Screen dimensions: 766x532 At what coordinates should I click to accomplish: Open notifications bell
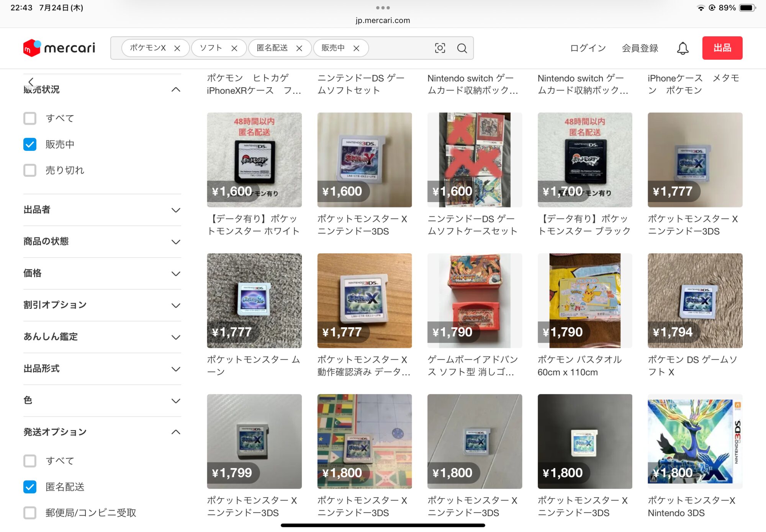click(683, 48)
